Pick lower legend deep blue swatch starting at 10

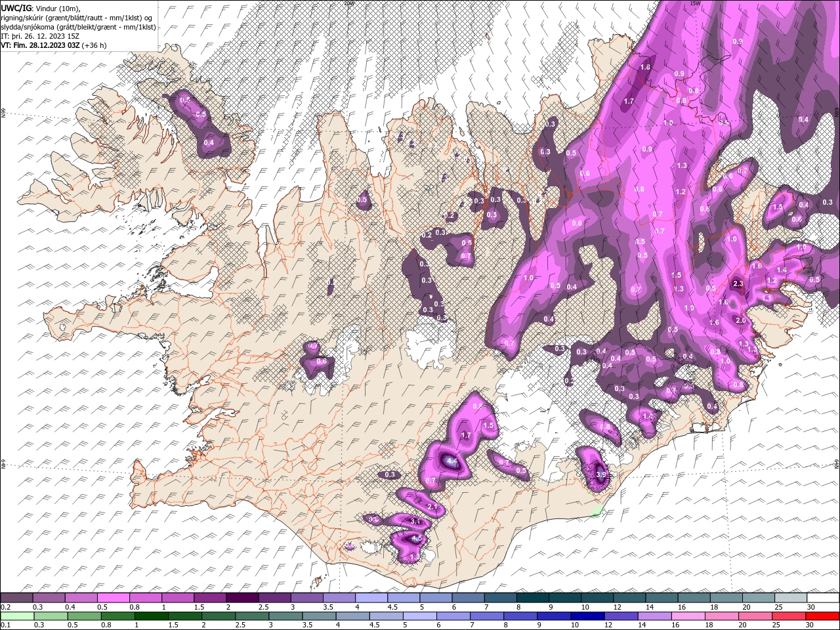point(587,616)
